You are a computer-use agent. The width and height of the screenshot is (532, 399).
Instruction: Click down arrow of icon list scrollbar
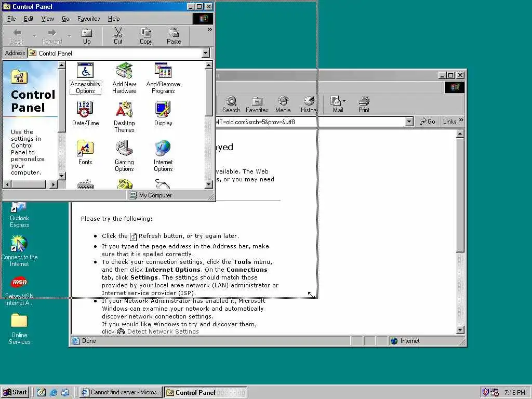[x=209, y=184]
